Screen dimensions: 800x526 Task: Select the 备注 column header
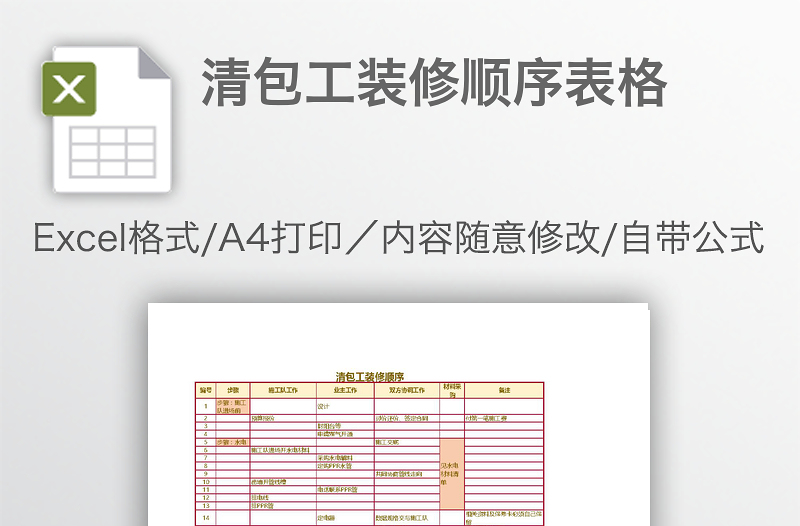pyautogui.click(x=504, y=390)
